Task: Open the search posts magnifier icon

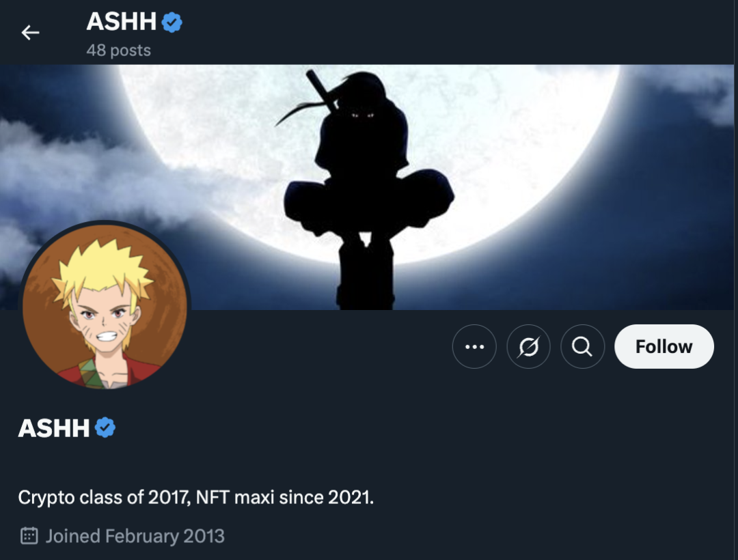Action: click(x=582, y=346)
